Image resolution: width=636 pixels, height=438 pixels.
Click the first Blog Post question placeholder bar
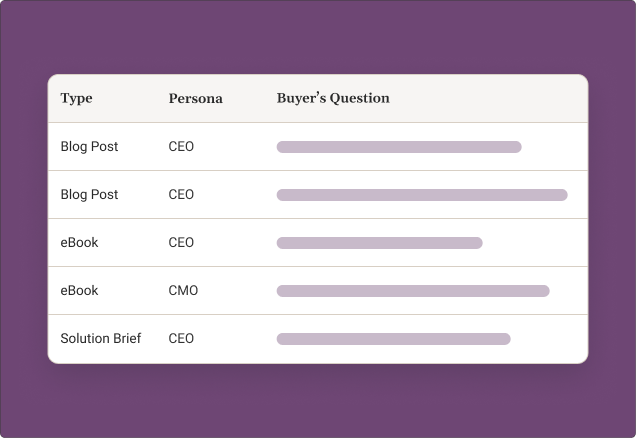point(399,147)
